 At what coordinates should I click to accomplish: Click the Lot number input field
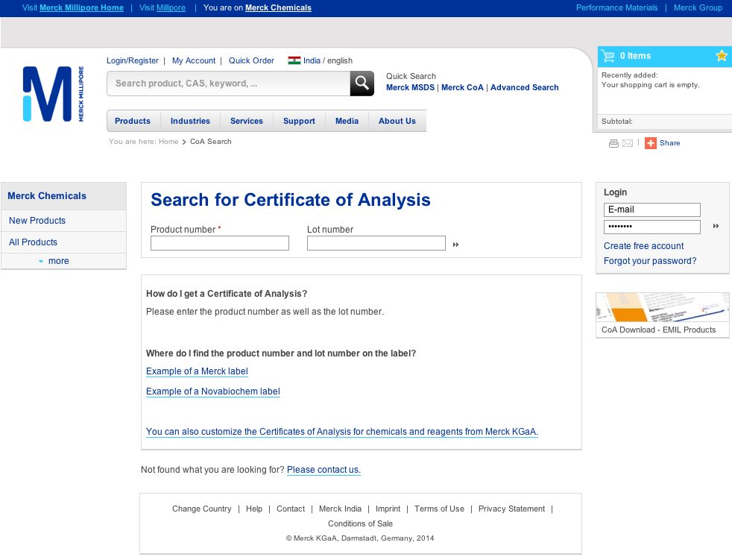click(376, 243)
